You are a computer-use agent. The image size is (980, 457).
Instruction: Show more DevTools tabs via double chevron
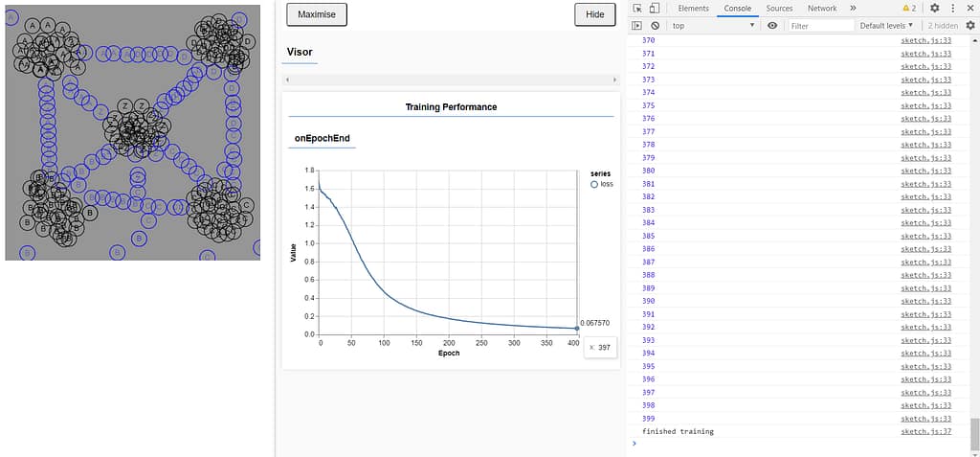coord(853,9)
